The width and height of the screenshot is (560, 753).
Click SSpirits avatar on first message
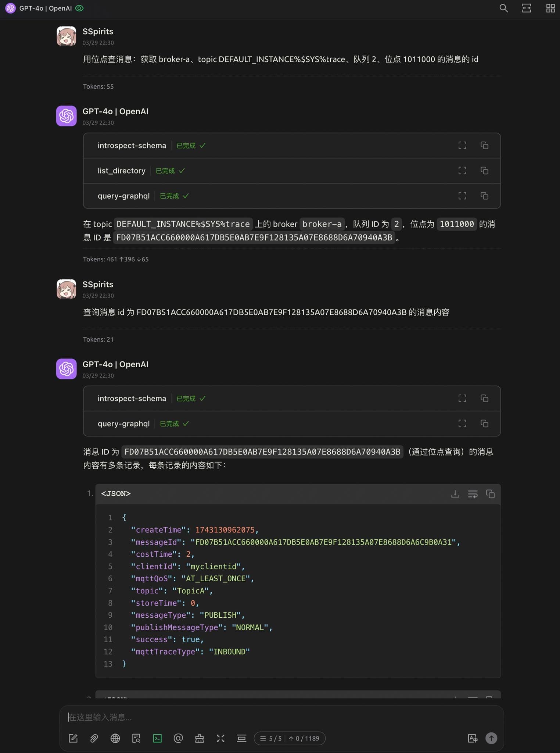coord(67,36)
